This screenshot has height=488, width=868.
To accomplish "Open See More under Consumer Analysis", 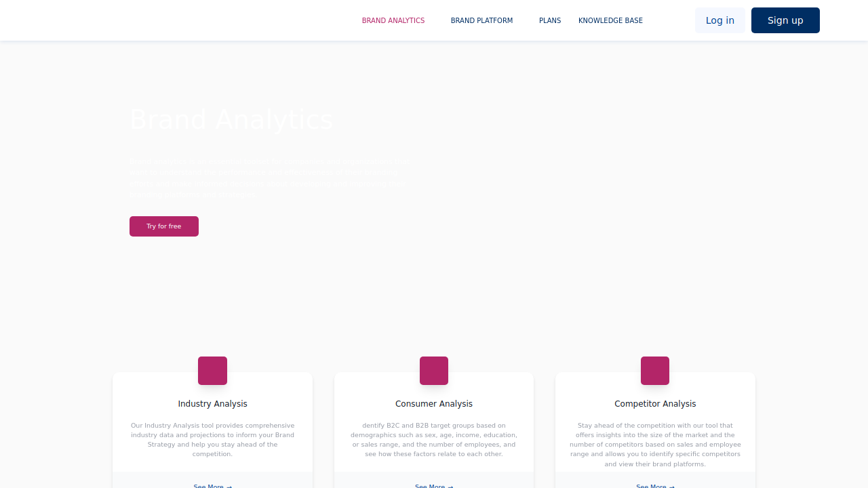I will coord(434,485).
